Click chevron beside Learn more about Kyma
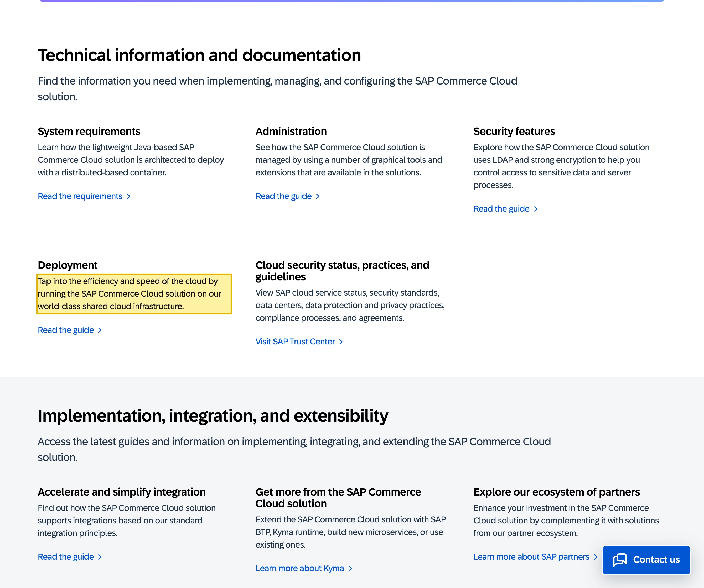The width and height of the screenshot is (704, 588). click(x=350, y=569)
